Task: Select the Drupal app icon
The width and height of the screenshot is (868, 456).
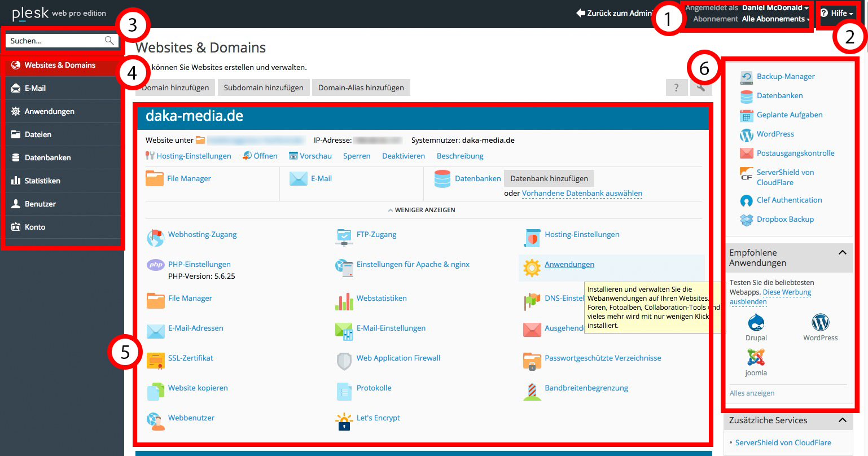Action: [x=756, y=323]
